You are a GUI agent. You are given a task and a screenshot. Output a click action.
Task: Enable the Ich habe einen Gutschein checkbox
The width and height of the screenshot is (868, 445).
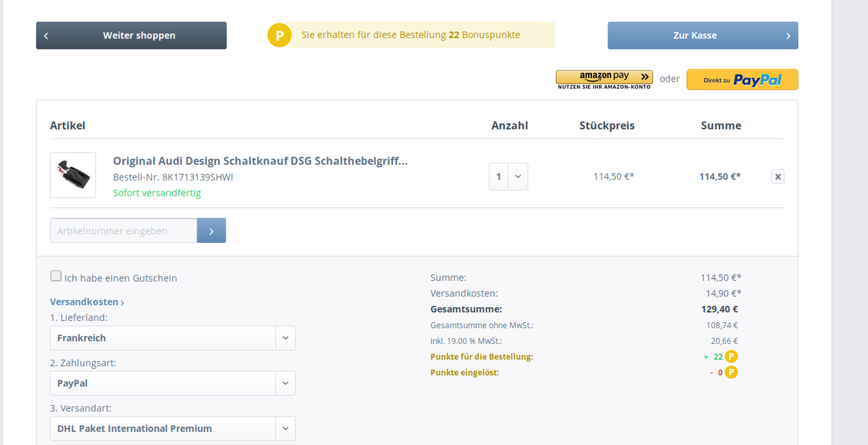point(56,276)
